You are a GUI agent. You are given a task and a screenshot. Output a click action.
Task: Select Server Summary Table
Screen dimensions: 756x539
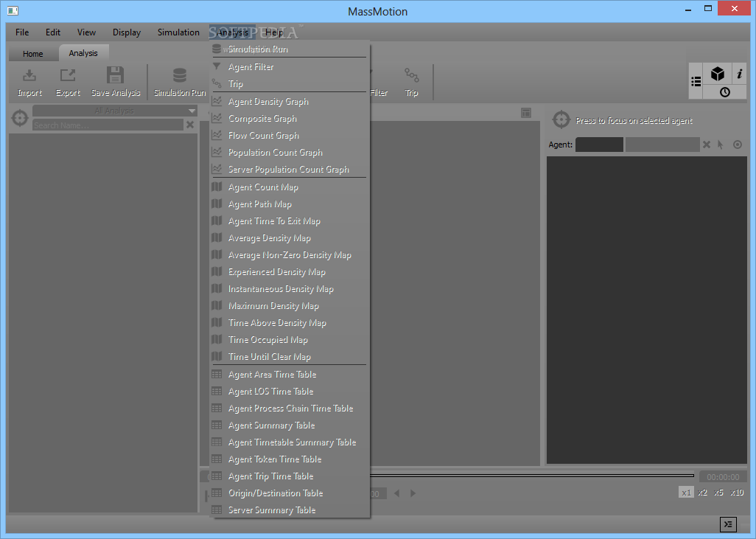pos(290,510)
